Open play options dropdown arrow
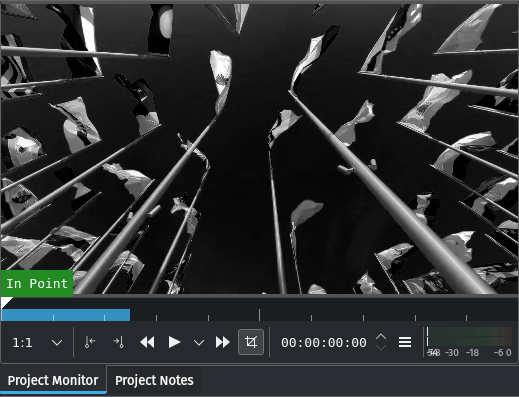Image resolution: width=519 pixels, height=397 pixels. tap(199, 342)
